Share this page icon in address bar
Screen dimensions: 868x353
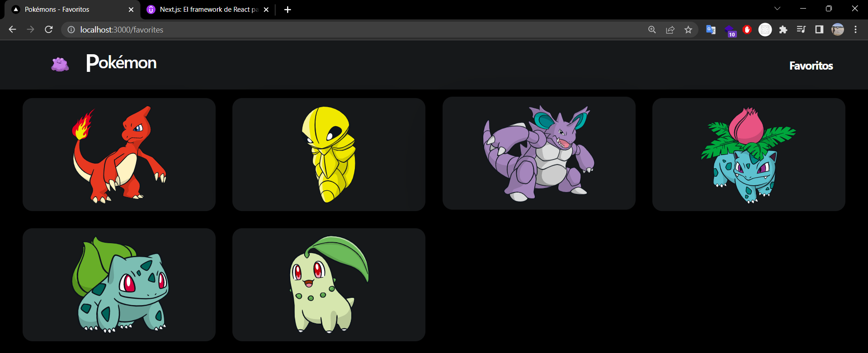(670, 29)
